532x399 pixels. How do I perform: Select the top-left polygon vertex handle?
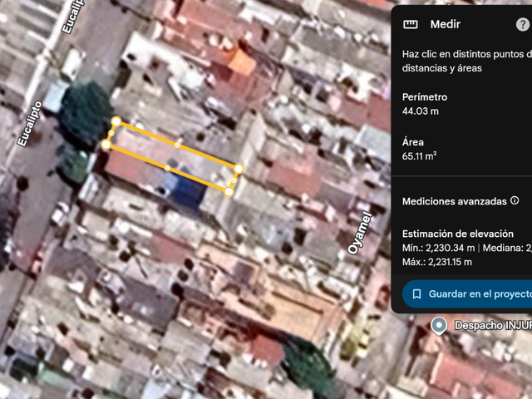(x=116, y=121)
